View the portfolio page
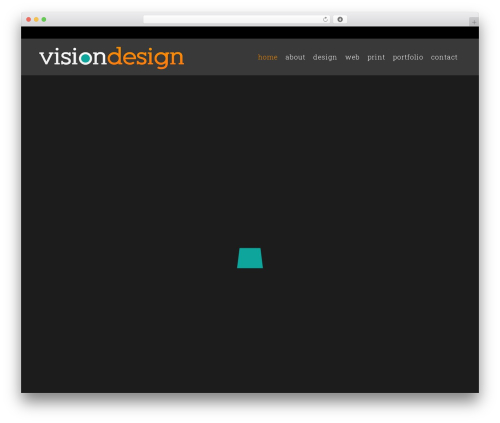This screenshot has width=500, height=423. pos(408,58)
